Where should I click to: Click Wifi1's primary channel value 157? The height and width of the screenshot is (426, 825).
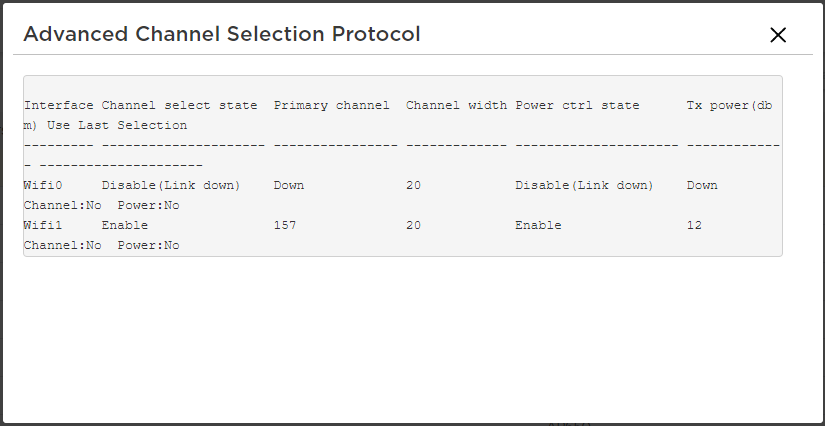(285, 226)
